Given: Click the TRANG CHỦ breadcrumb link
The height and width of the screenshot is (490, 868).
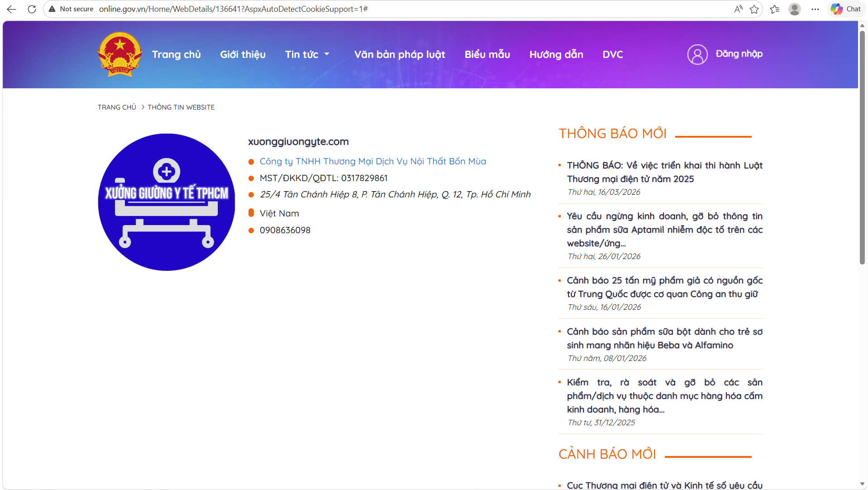Looking at the screenshot, I should point(116,107).
